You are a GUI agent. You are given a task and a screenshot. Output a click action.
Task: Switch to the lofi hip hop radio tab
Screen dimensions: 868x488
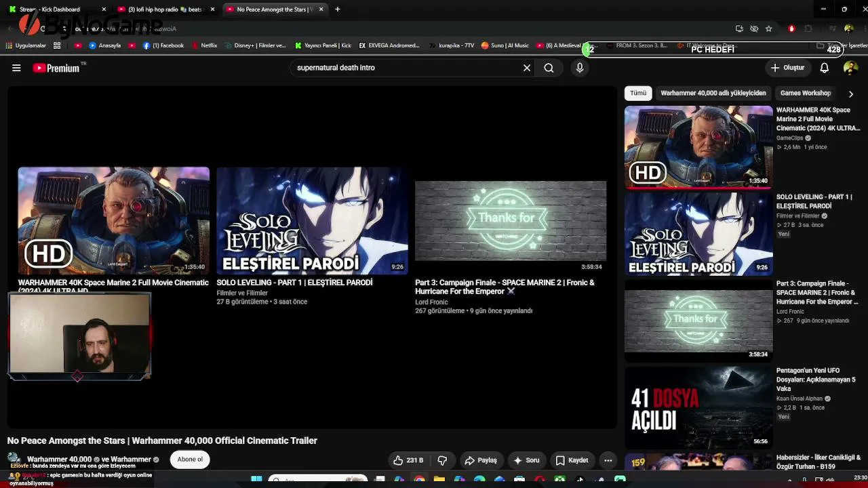pyautogui.click(x=164, y=9)
